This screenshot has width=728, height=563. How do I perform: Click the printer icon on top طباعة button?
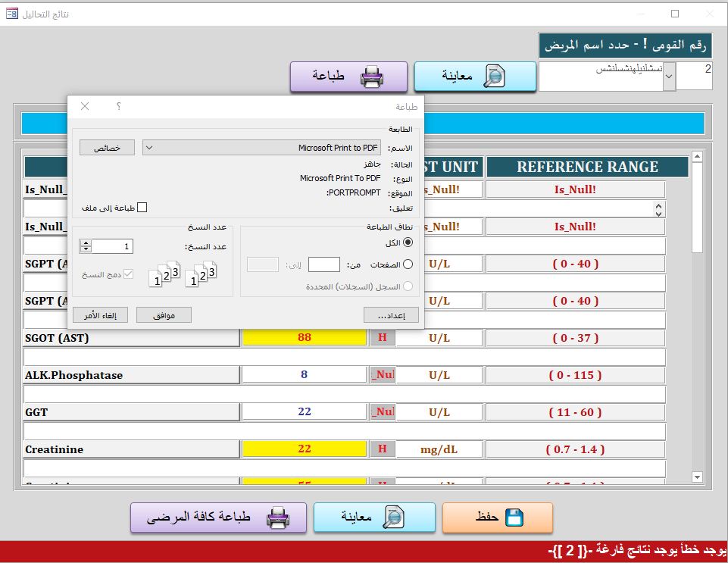click(x=372, y=77)
